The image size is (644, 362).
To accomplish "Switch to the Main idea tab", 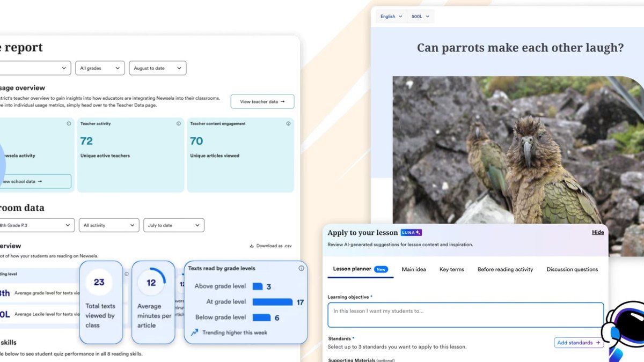I will (414, 269).
